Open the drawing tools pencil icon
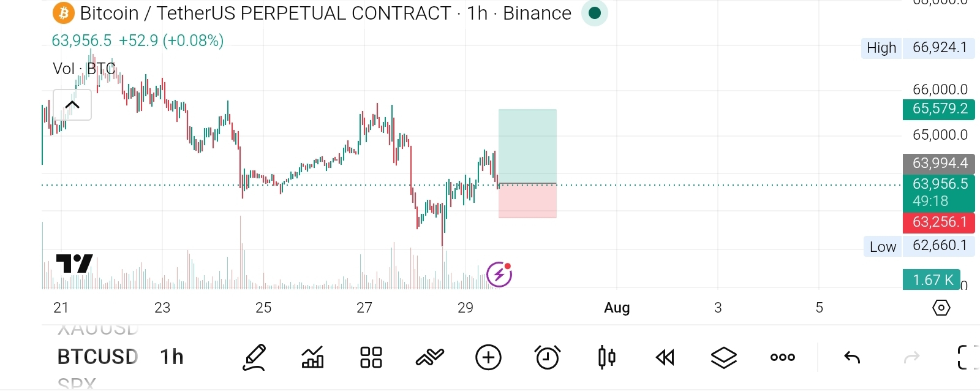This screenshot has width=980, height=391. click(254, 357)
